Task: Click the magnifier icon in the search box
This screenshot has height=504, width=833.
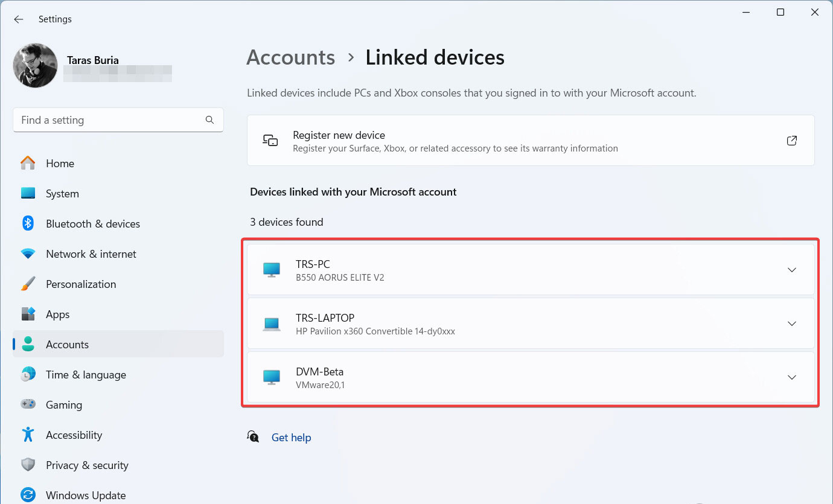Action: tap(209, 120)
